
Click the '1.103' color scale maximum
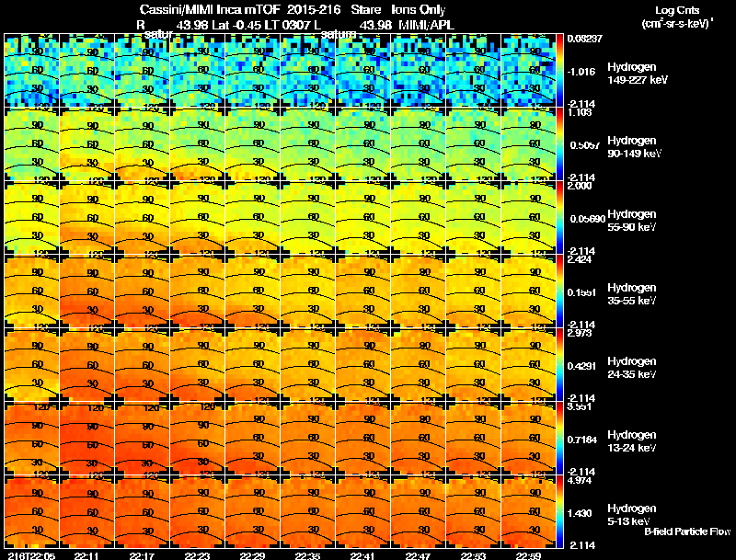coord(580,112)
